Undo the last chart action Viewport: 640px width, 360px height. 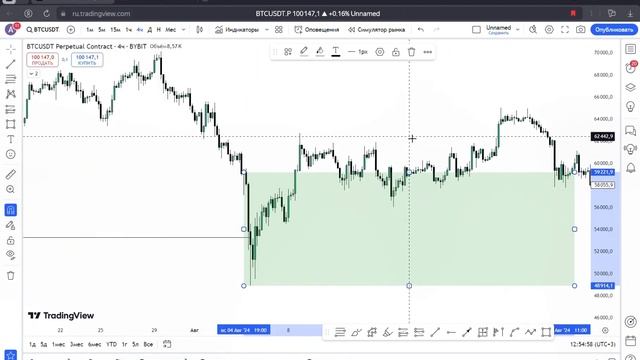[421, 29]
